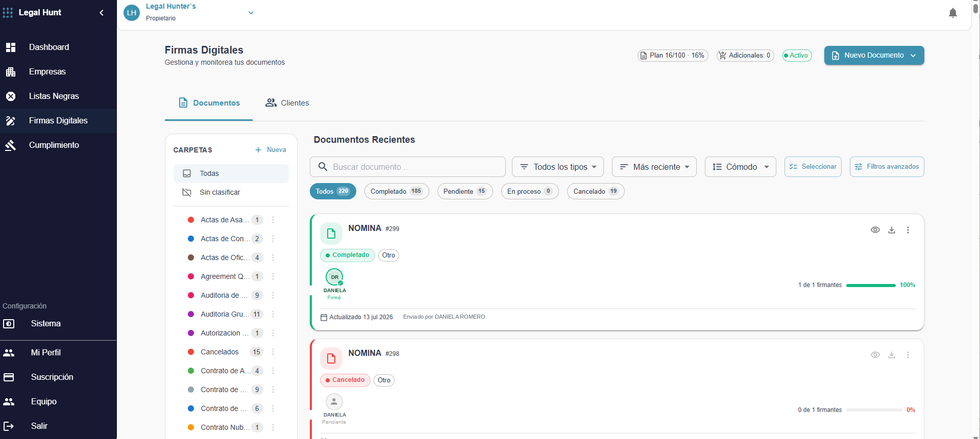Open Sistema configuration
This screenshot has height=439, width=980.
click(x=58, y=323)
